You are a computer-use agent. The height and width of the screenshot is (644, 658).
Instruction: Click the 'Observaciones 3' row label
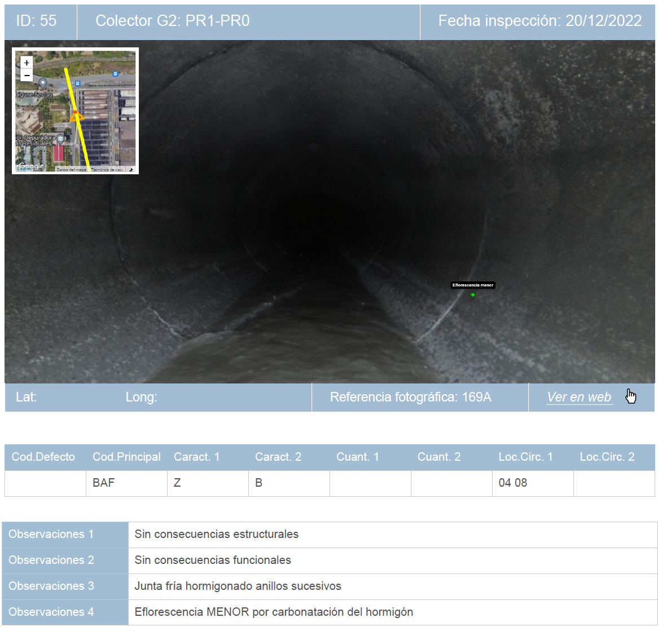click(65, 586)
